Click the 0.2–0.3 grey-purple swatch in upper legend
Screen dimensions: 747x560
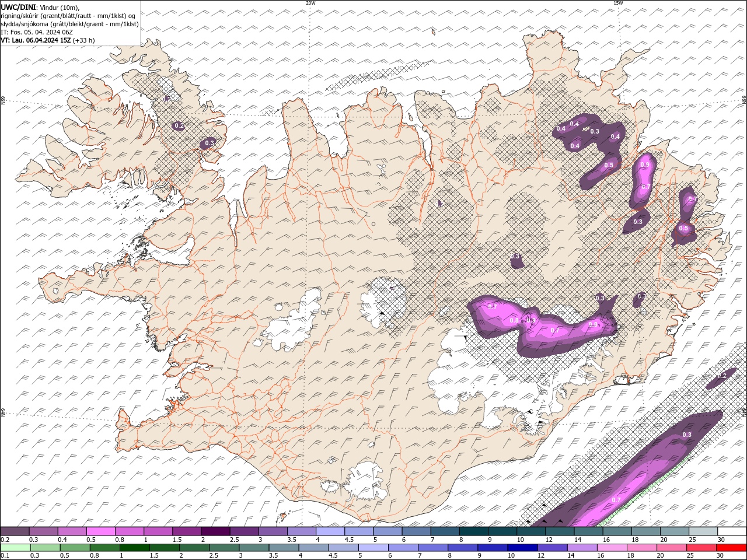(15, 531)
